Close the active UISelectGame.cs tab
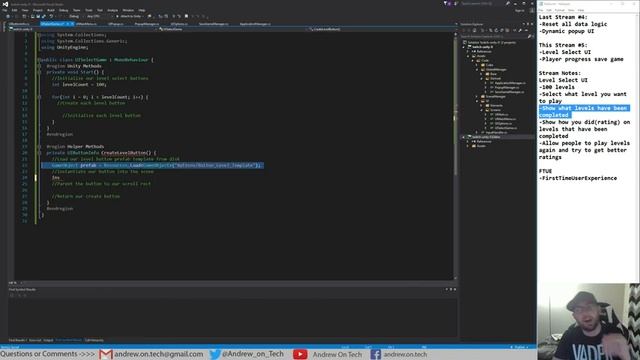Image resolution: width=640 pixels, height=360 pixels. tap(72, 24)
